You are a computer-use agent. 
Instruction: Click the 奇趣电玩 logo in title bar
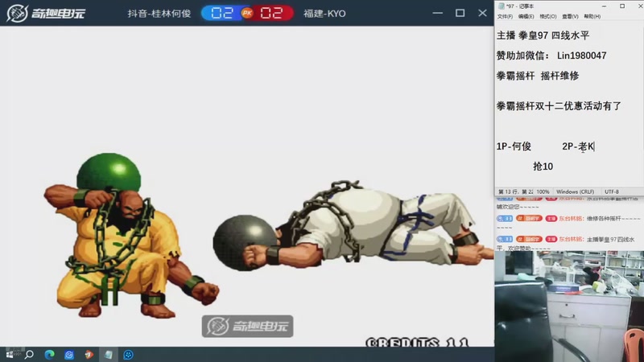(46, 13)
